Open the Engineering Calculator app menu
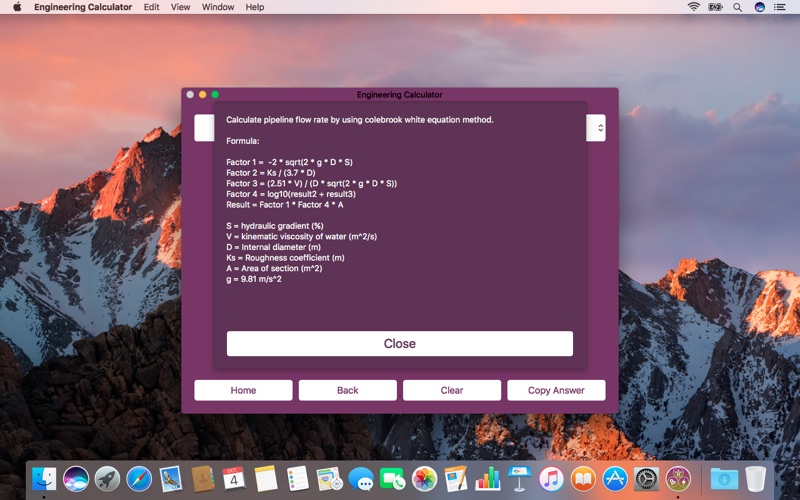 (83, 7)
